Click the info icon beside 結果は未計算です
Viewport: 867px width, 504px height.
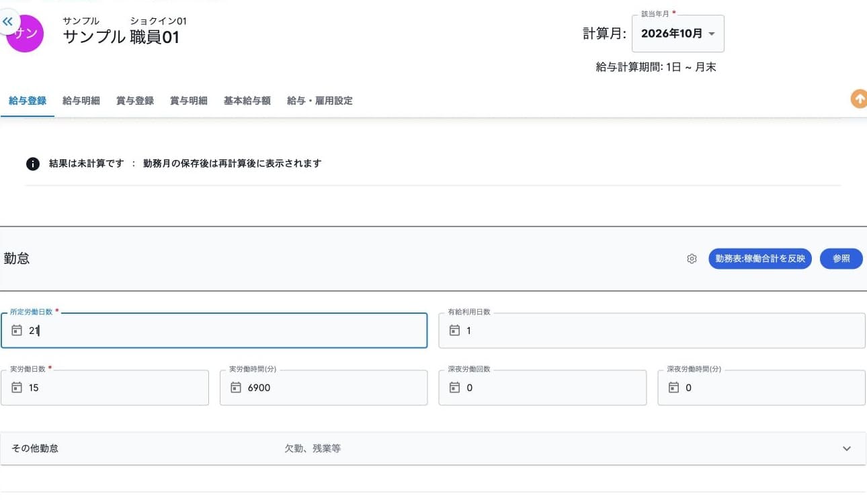(32, 163)
